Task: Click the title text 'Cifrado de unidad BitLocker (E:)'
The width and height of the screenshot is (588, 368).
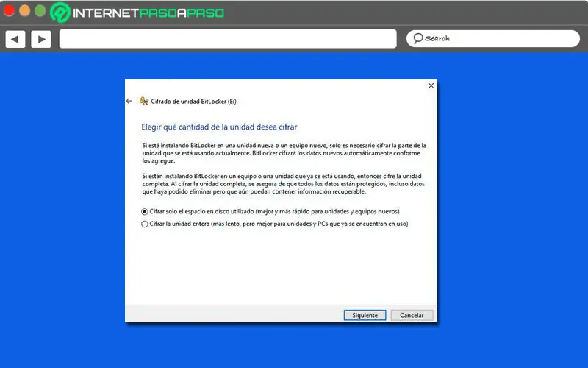Action: tap(193, 102)
